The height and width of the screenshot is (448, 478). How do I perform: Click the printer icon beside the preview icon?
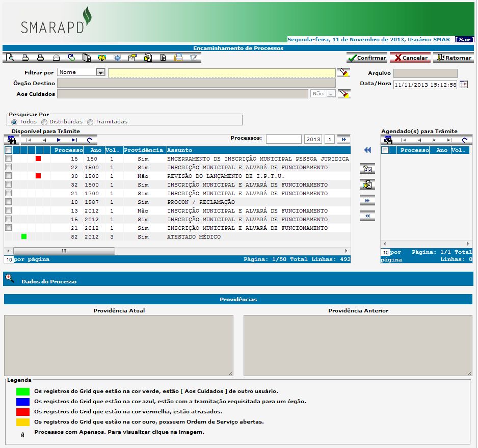[25, 57]
